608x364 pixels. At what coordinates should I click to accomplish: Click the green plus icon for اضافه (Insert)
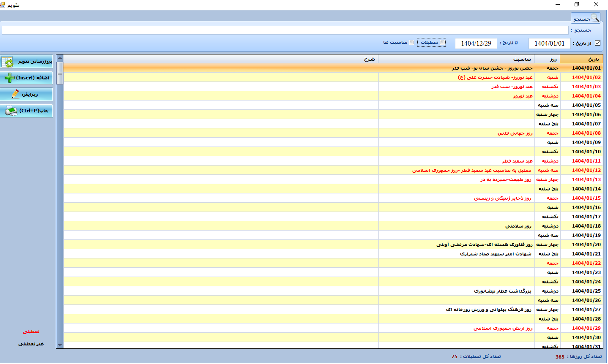point(9,78)
